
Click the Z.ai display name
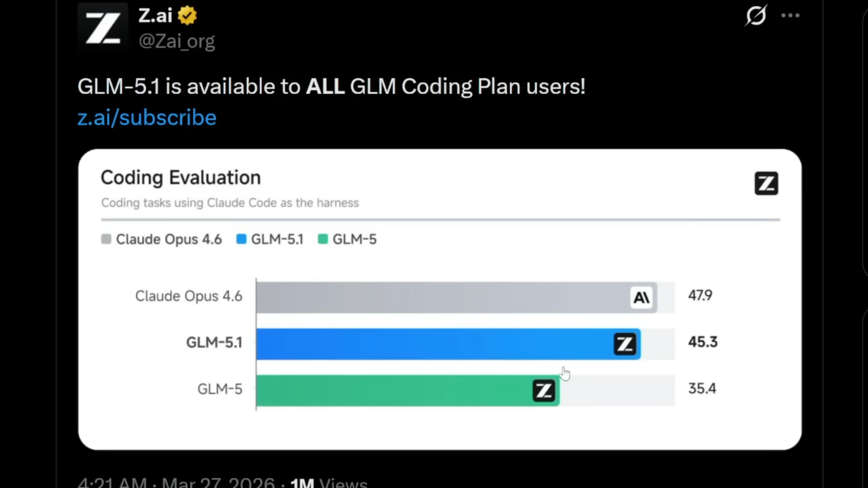click(155, 16)
